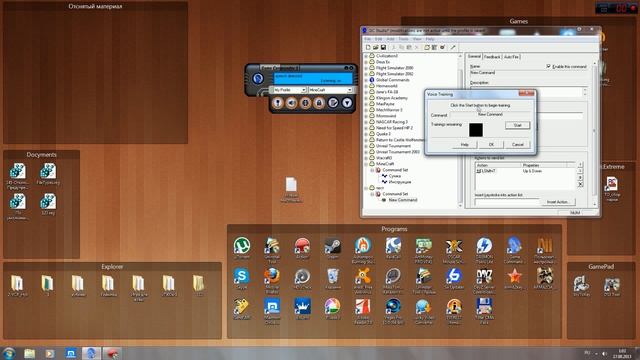Switch to the General tab
The image size is (640, 360).
[474, 56]
